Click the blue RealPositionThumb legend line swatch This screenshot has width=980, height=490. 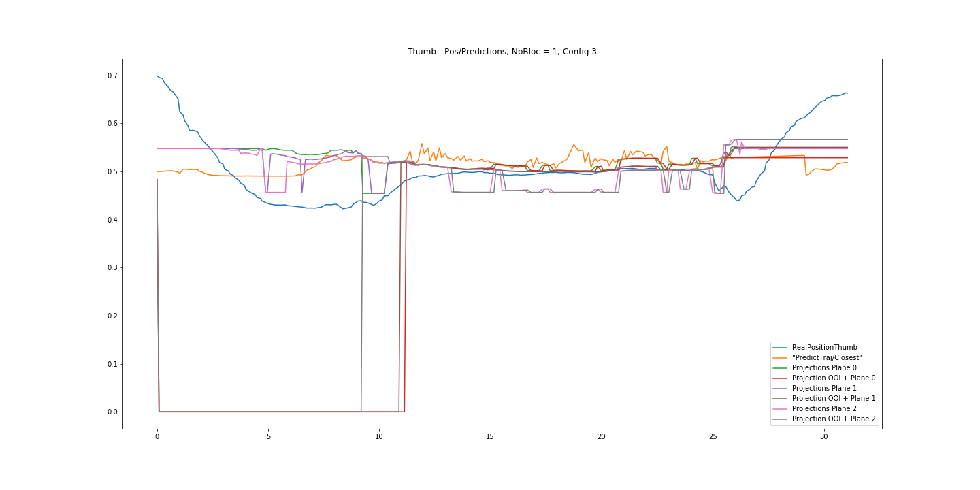781,348
